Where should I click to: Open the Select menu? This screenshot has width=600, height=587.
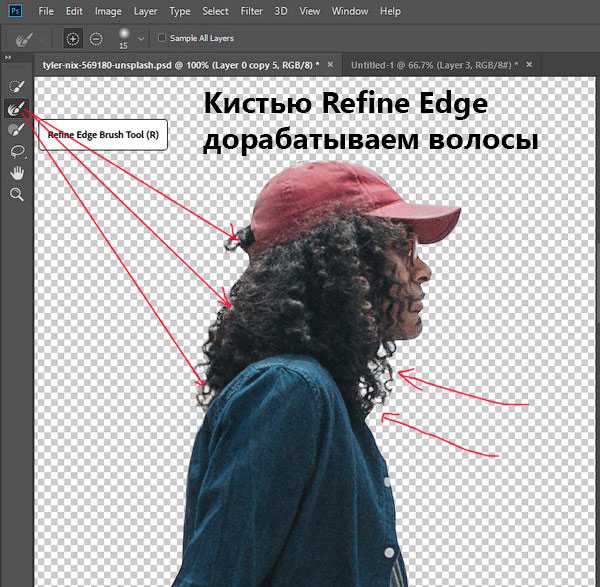point(215,12)
